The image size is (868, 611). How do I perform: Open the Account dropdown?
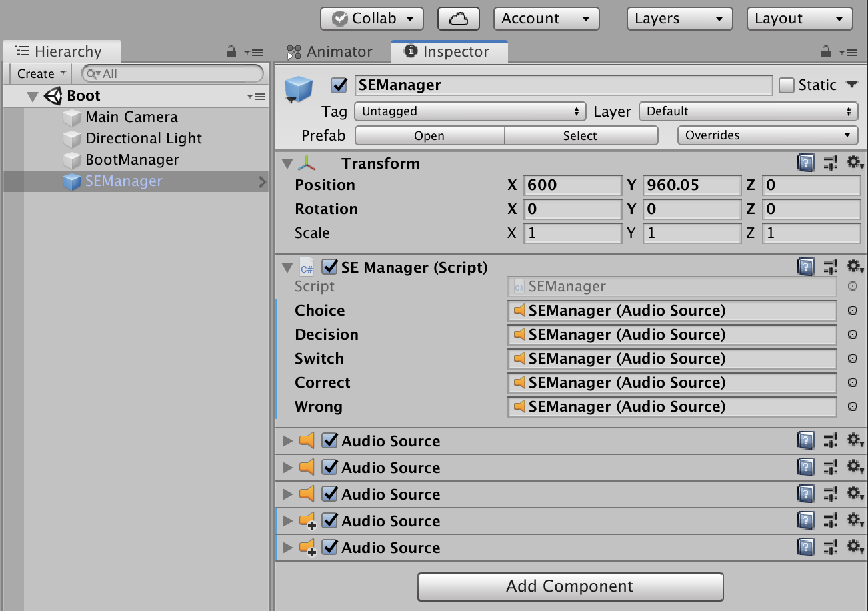[547, 19]
